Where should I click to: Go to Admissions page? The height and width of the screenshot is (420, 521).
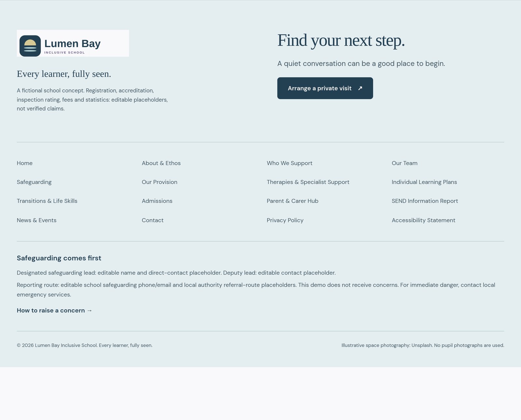157,201
